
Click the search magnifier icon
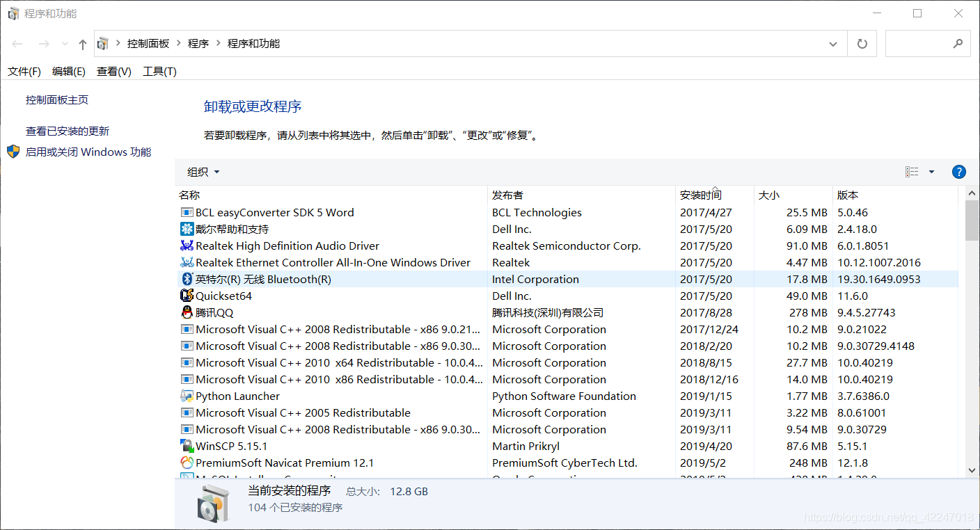(x=958, y=43)
